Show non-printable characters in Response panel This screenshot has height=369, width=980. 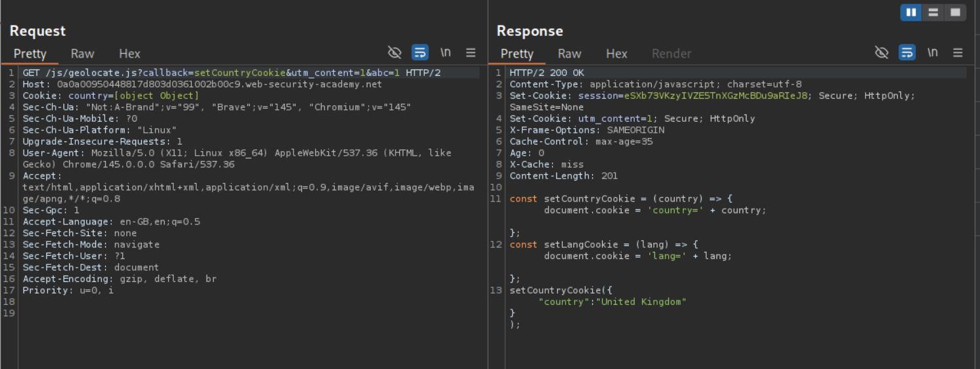(932, 53)
